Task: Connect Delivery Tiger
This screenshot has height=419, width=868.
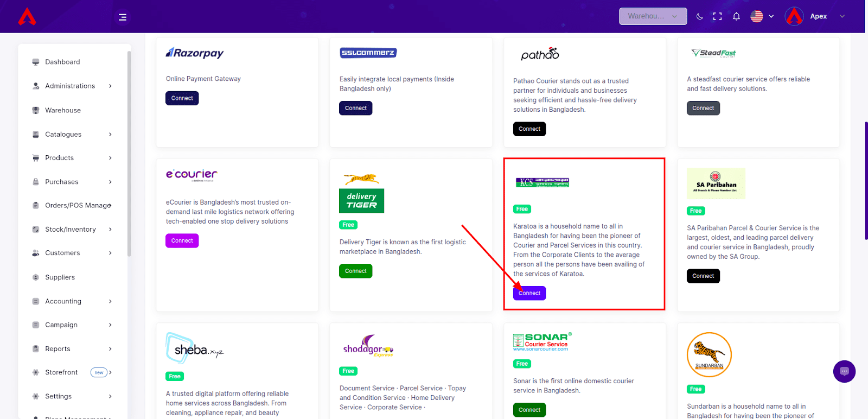Action: [x=356, y=271]
